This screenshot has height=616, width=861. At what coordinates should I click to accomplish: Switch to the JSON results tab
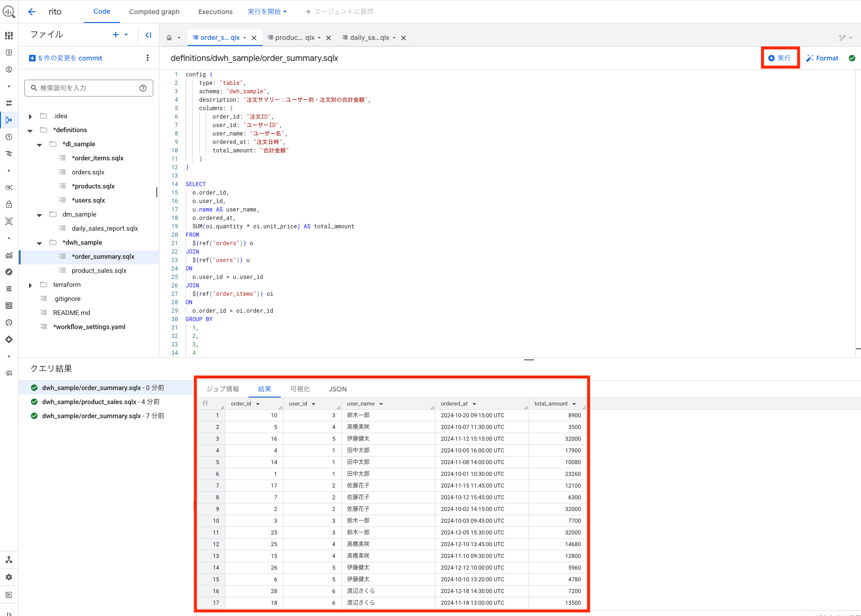coord(337,389)
